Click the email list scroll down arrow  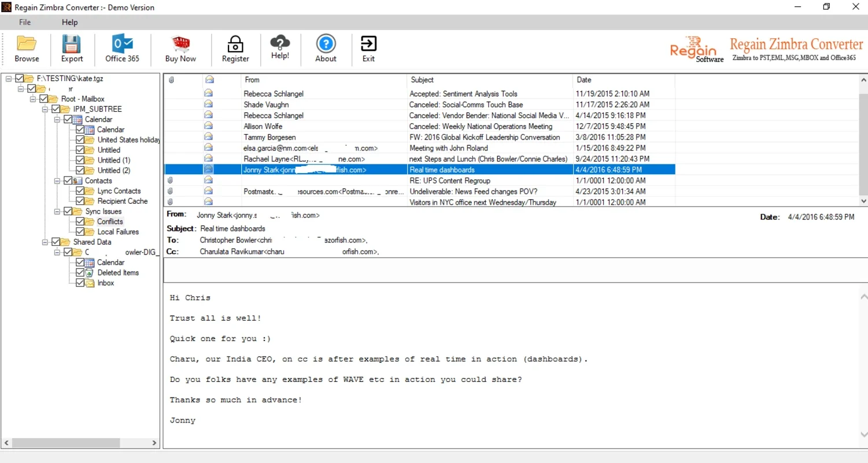(863, 201)
